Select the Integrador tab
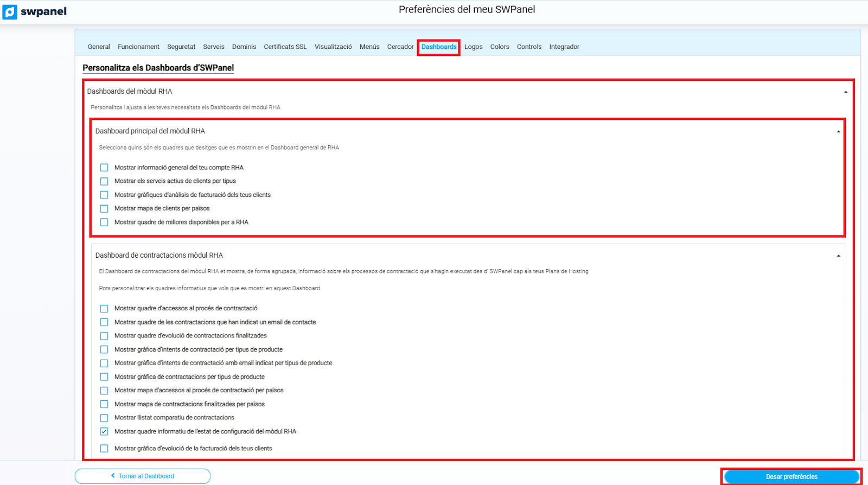This screenshot has width=868, height=485. coord(564,47)
